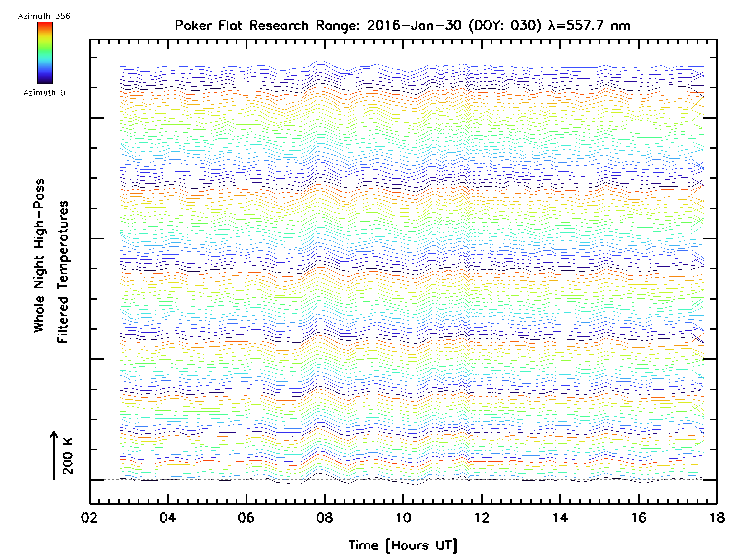Click the 16 hour tick label
The width and height of the screenshot is (747, 560).
click(639, 518)
